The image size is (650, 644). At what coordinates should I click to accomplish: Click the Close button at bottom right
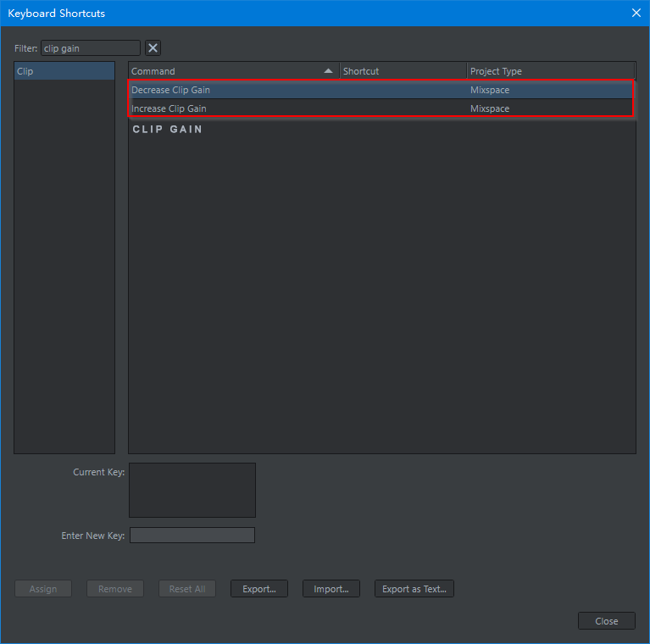pos(606,621)
